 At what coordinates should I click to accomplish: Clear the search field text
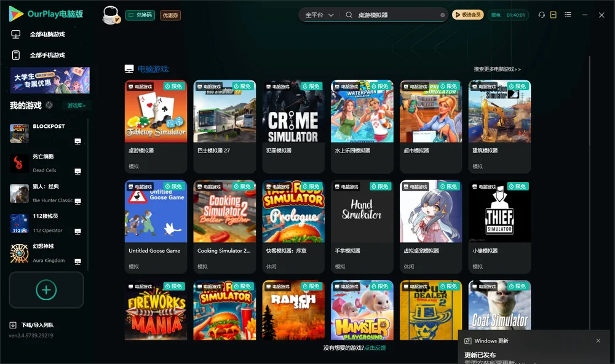tap(442, 15)
